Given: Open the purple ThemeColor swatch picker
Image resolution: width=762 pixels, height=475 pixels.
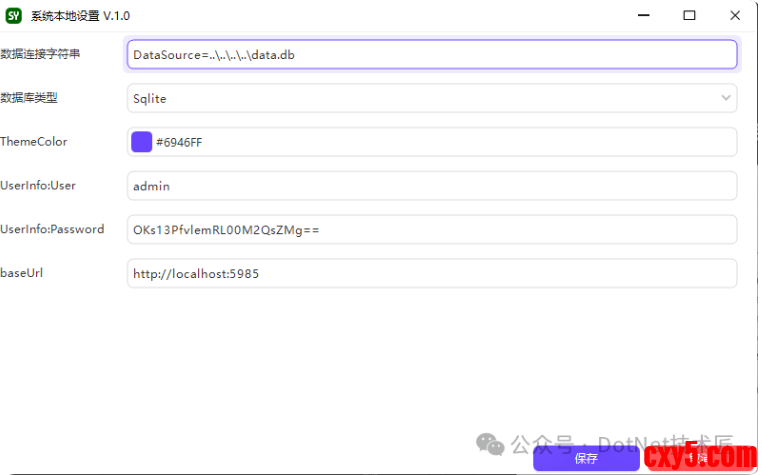Looking at the screenshot, I should [x=141, y=142].
